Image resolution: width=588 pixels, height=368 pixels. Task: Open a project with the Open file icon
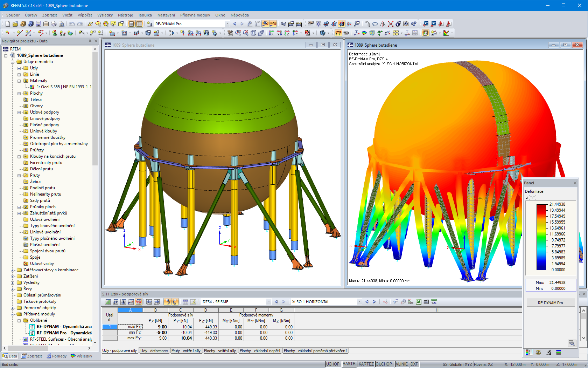pos(16,23)
